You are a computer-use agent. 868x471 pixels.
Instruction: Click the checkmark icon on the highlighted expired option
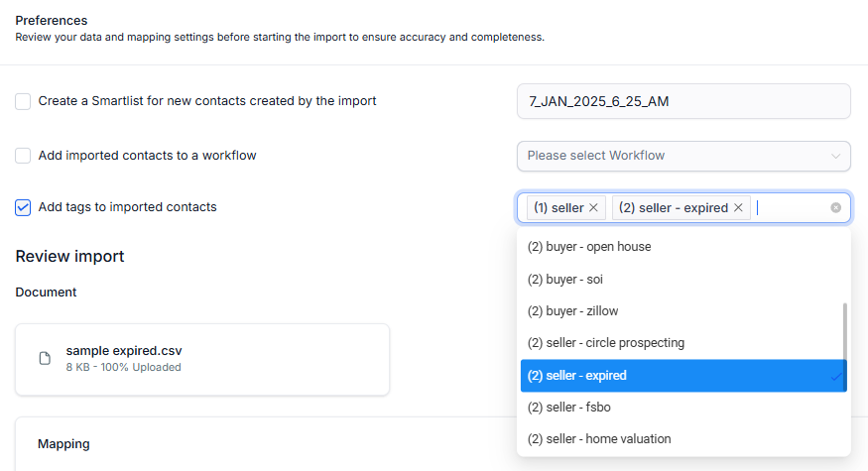(x=836, y=376)
